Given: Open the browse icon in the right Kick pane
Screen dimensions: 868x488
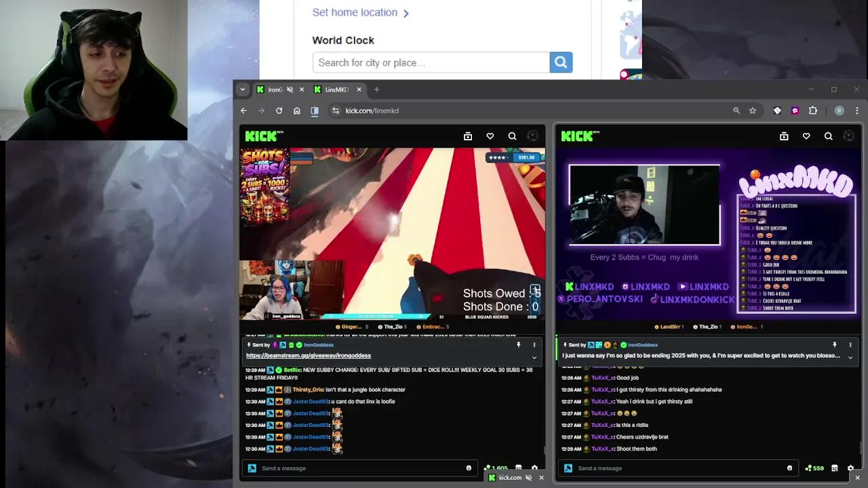Looking at the screenshot, I should point(784,136).
